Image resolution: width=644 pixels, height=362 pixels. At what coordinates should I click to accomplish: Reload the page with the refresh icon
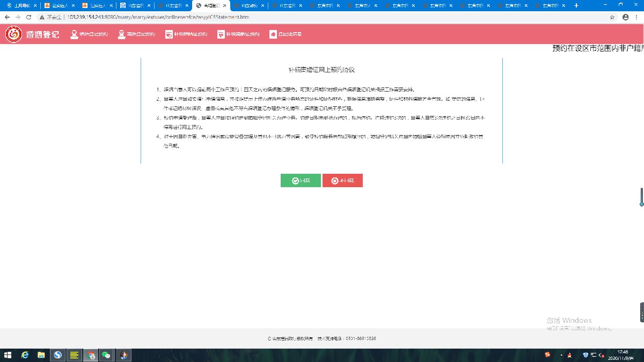(31, 17)
